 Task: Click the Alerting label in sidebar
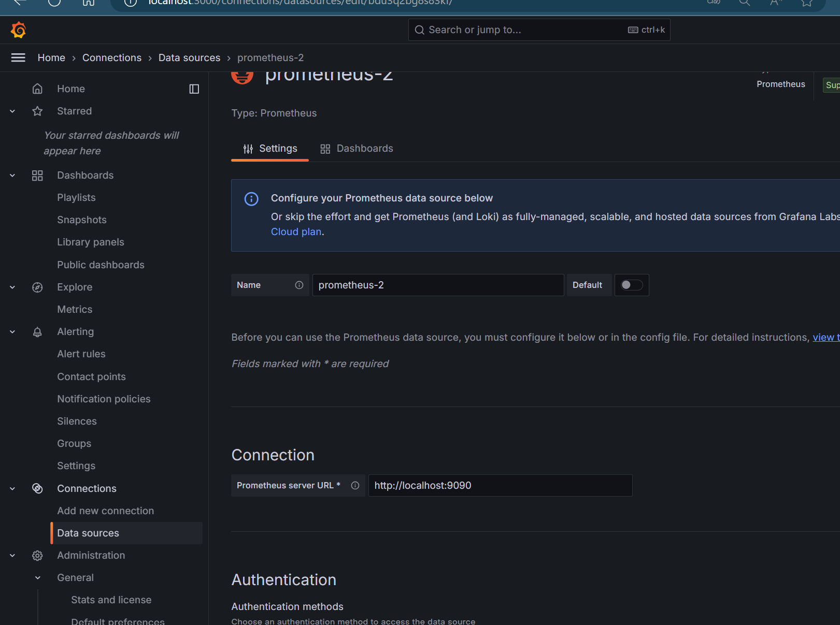pos(76,331)
